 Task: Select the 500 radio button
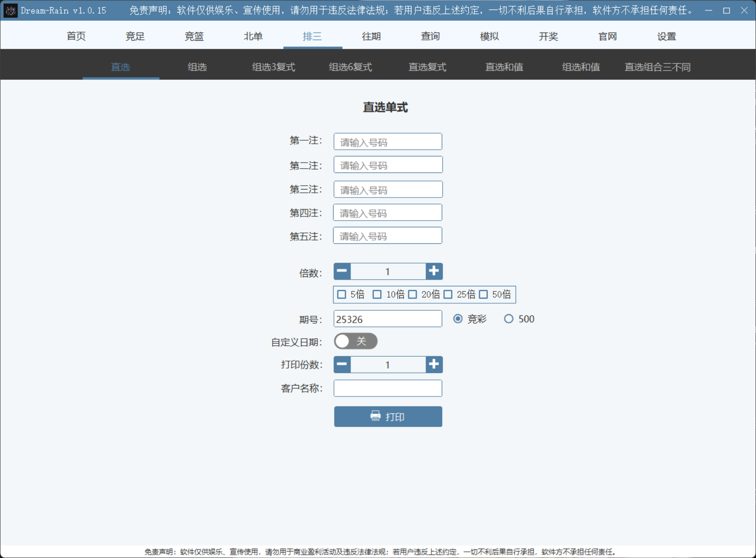(509, 319)
